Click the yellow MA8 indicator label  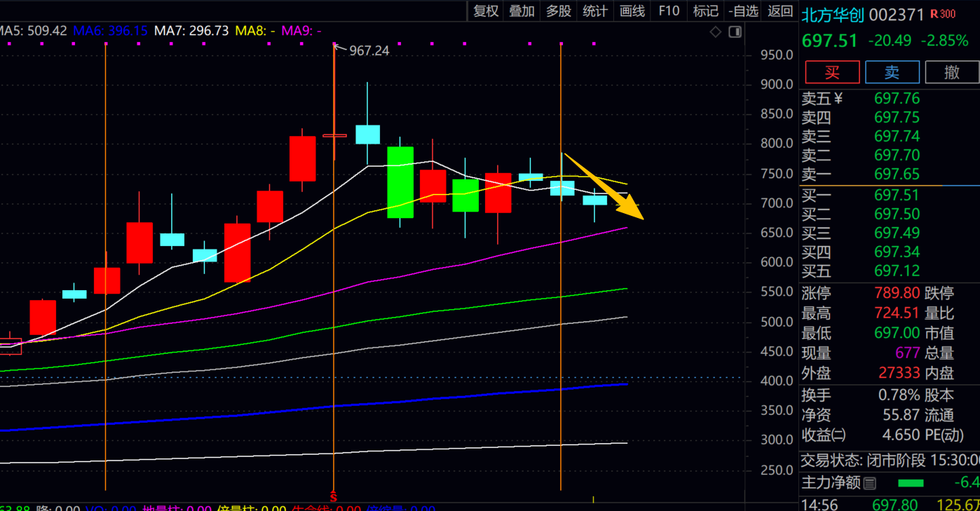(255, 31)
